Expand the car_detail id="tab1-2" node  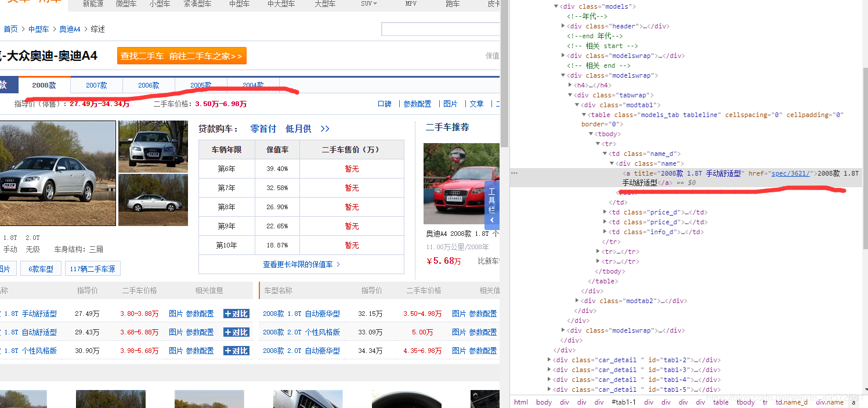coord(549,360)
